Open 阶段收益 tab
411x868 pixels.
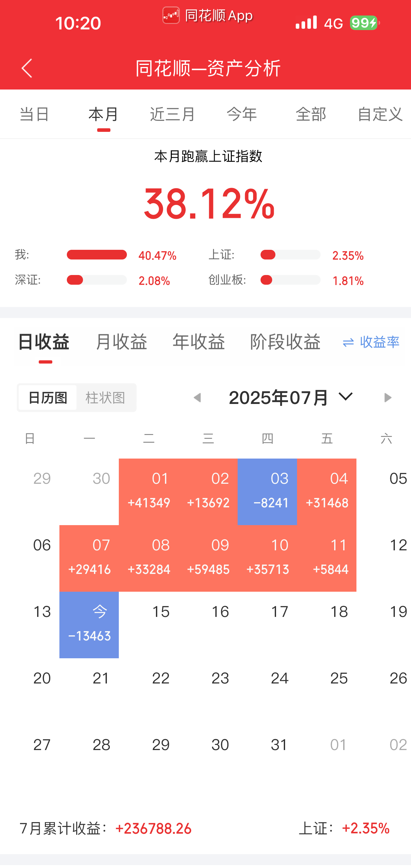click(x=285, y=342)
